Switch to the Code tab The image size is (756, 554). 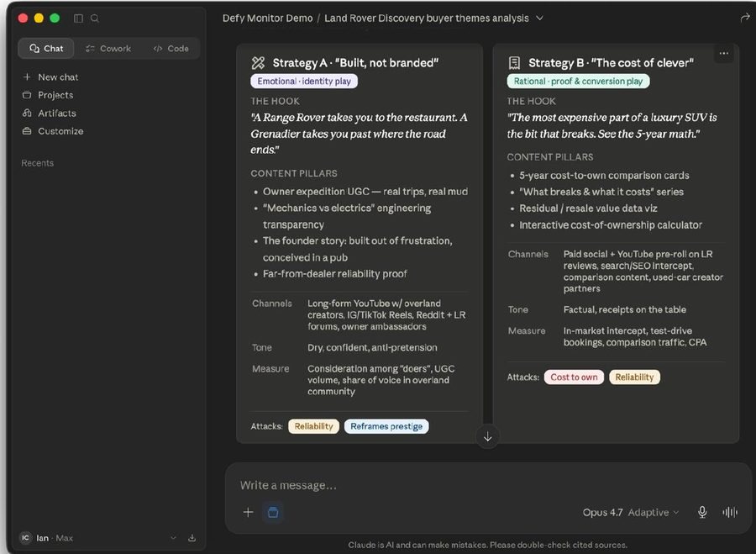point(171,48)
